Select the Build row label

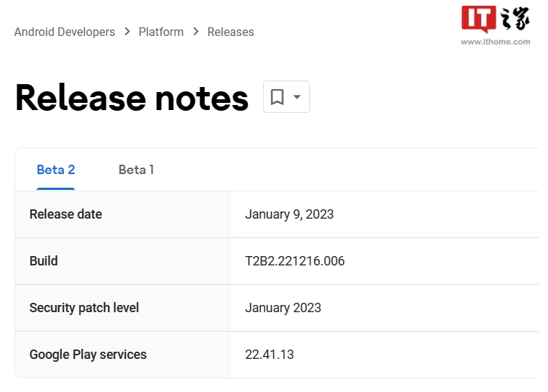click(43, 261)
